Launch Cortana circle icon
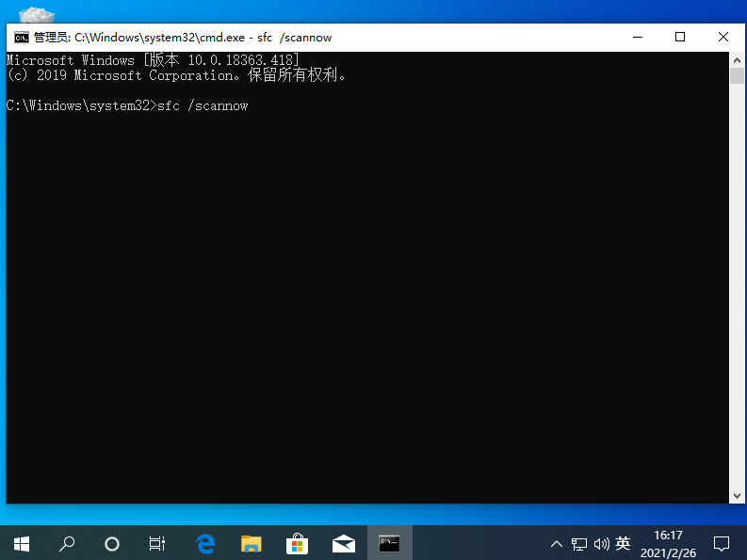 click(x=112, y=543)
